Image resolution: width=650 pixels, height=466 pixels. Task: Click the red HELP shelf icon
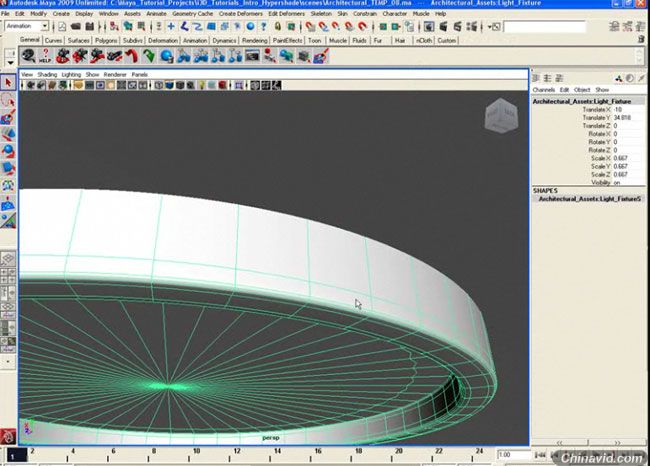(44, 56)
